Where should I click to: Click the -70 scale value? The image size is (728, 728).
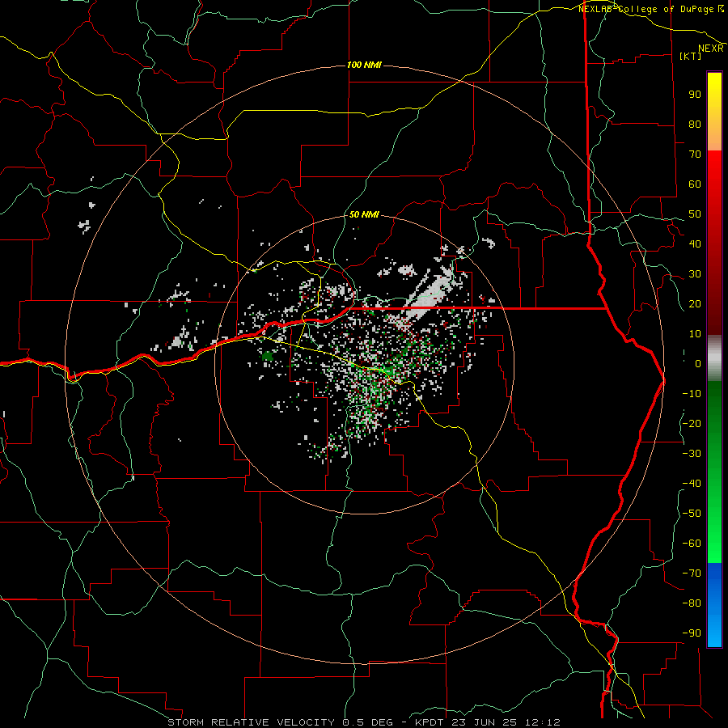(692, 573)
